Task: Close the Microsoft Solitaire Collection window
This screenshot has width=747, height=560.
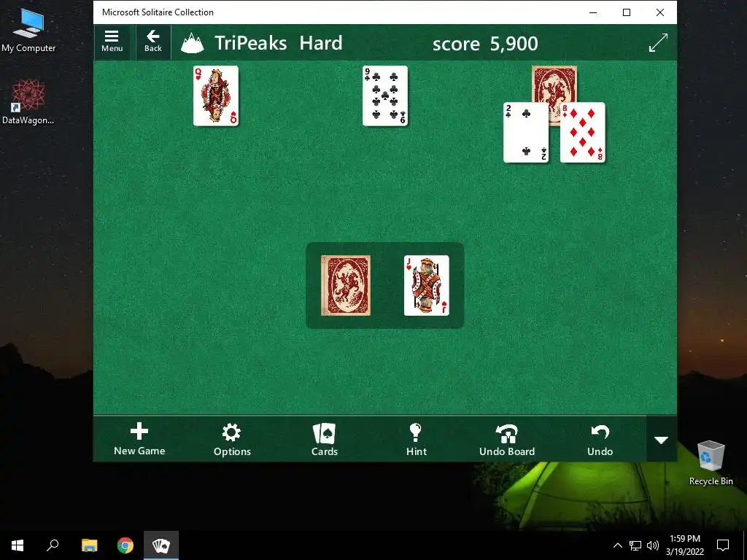Action: click(x=659, y=12)
